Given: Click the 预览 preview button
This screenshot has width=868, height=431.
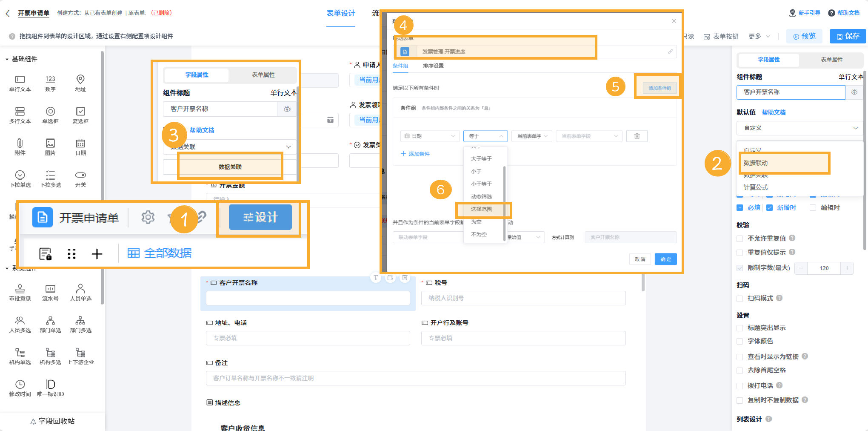Looking at the screenshot, I should coord(804,36).
